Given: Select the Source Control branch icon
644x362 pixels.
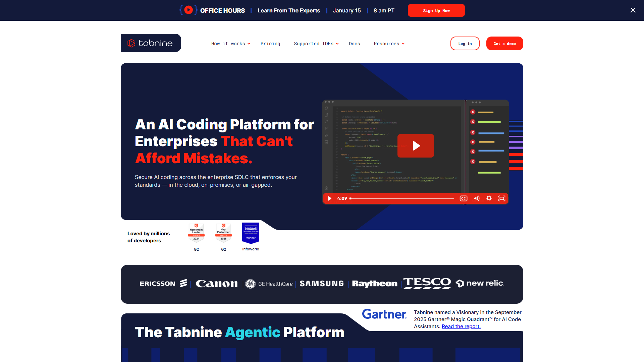Looking at the screenshot, I should (x=326, y=128).
